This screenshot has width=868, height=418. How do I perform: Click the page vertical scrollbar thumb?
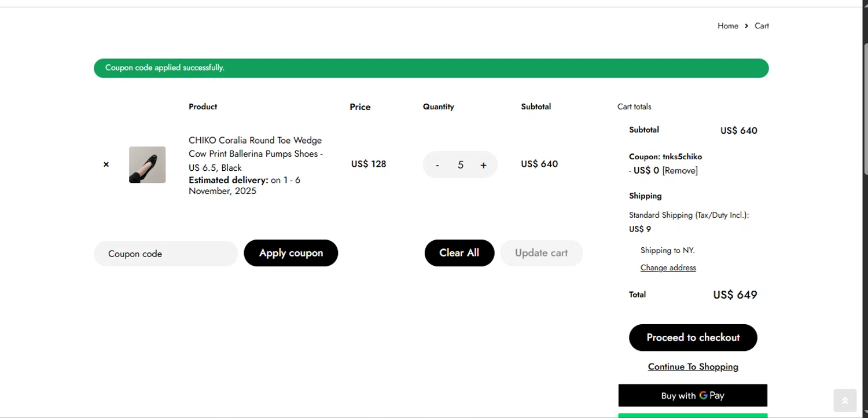(865, 108)
